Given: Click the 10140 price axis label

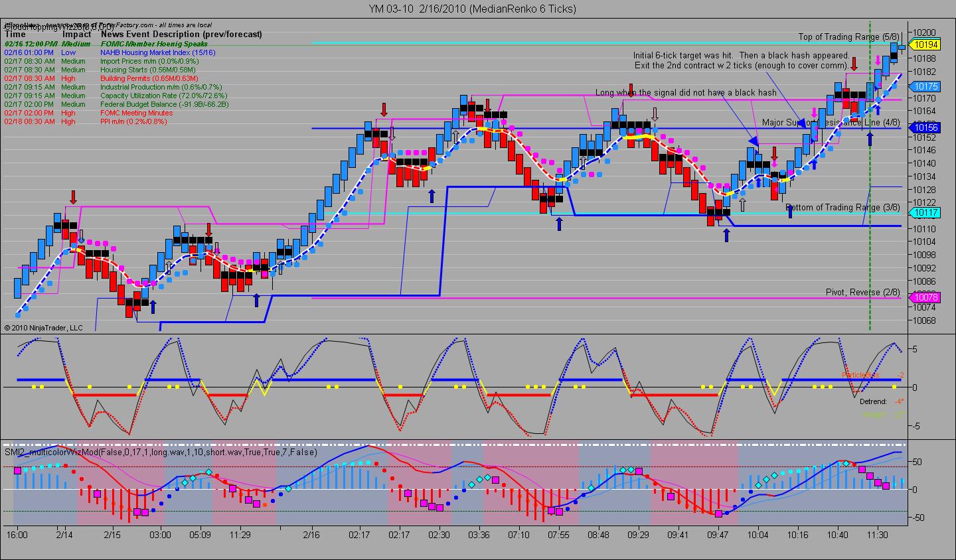Looking at the screenshot, I should pyautogui.click(x=925, y=163).
